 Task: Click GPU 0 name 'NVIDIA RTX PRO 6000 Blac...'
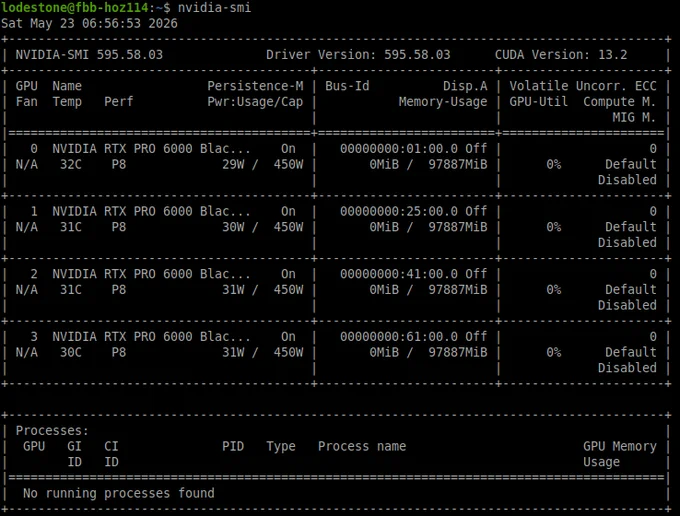[x=151, y=149]
